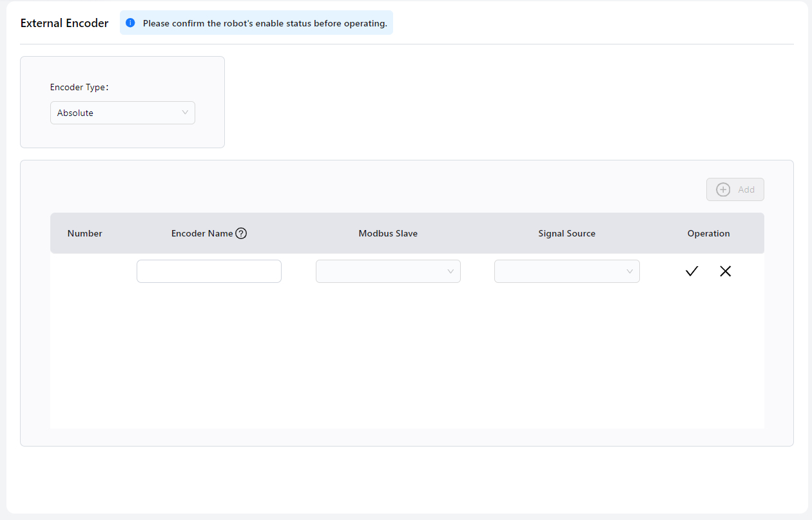812x520 pixels.
Task: Open the Encoder Type dropdown showing Absolute
Action: (116, 113)
